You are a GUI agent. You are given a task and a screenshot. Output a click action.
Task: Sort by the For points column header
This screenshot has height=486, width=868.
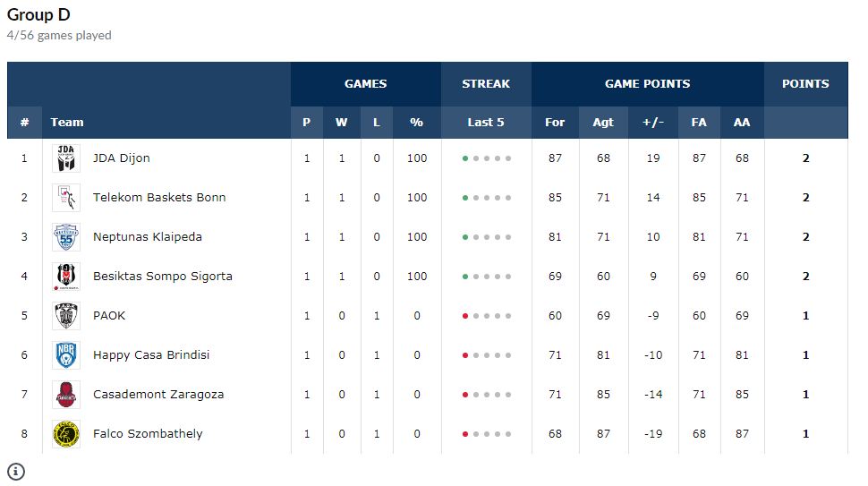(x=555, y=123)
